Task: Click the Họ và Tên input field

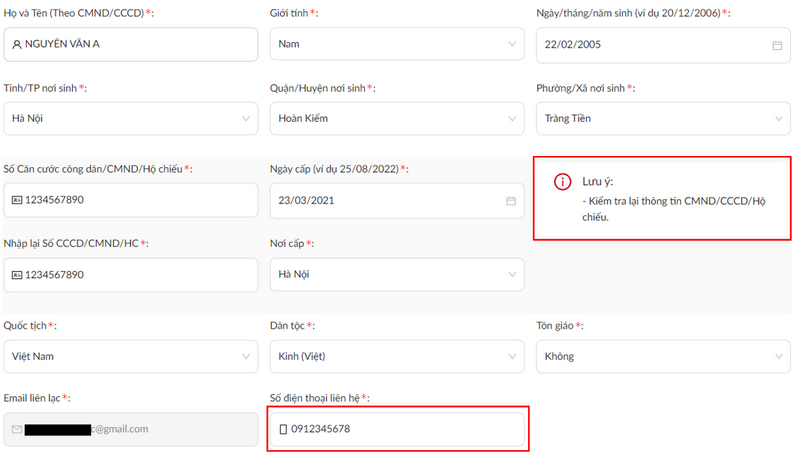Action: (x=131, y=44)
